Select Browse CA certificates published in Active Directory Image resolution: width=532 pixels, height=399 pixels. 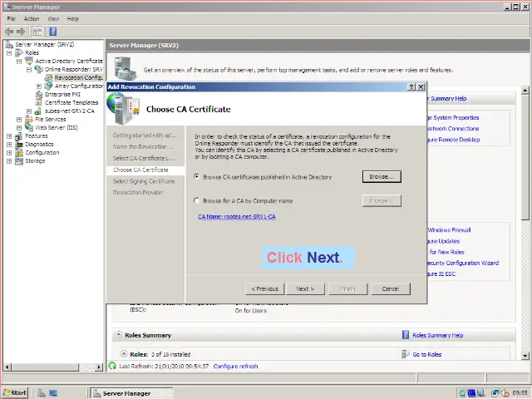197,176
